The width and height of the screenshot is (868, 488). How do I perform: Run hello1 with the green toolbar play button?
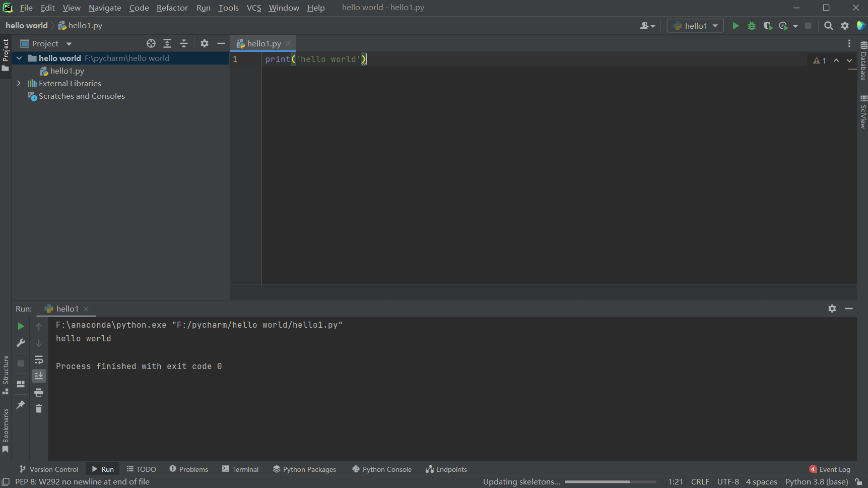click(736, 26)
